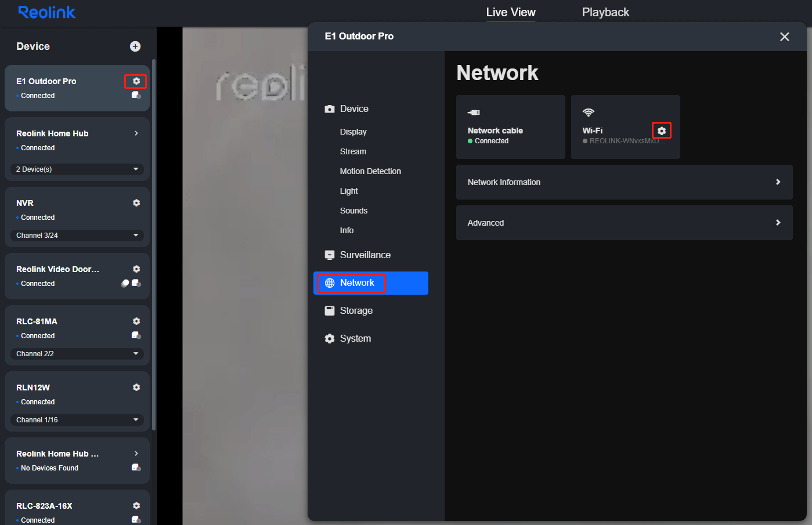Viewport: 812px width, 525px height.
Task: Switch to the Live View tab
Action: point(511,12)
